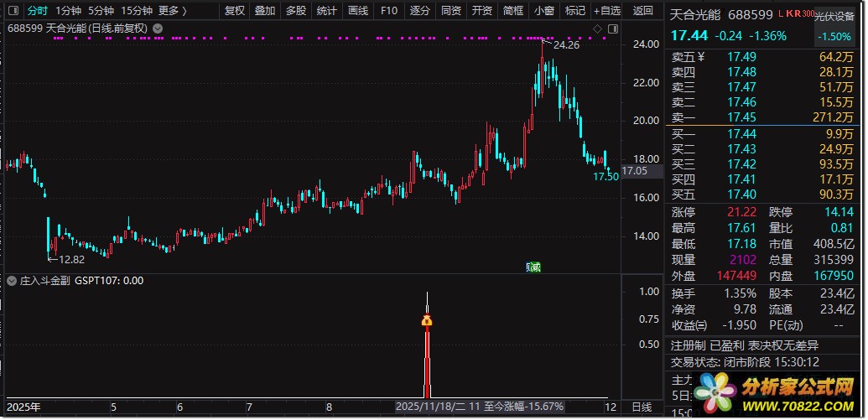Click the 同资 toolbar button

click(451, 11)
